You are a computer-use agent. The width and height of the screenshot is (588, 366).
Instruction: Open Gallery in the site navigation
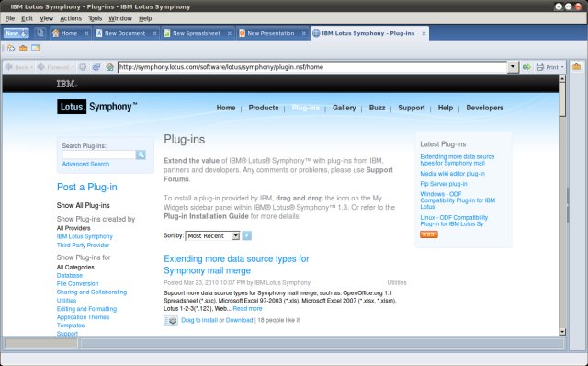coord(345,108)
